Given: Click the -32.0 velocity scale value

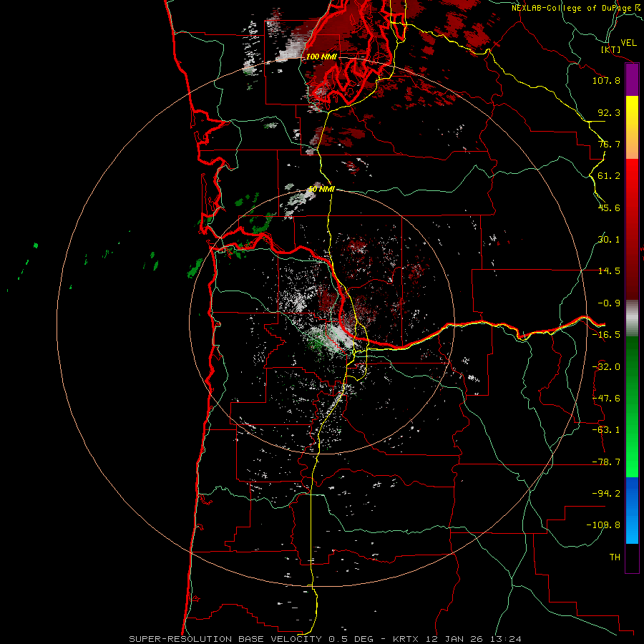Looking at the screenshot, I should coord(606,367).
